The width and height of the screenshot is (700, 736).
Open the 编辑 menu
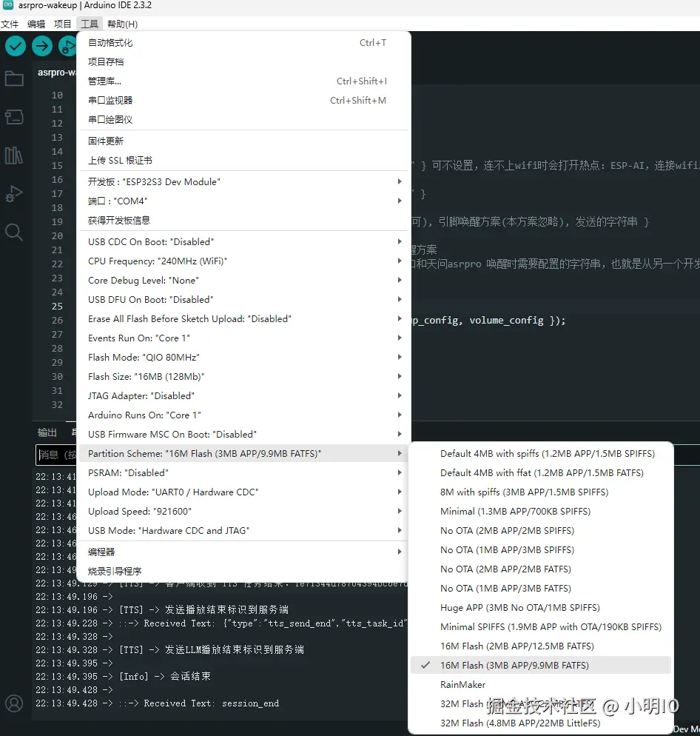[36, 24]
